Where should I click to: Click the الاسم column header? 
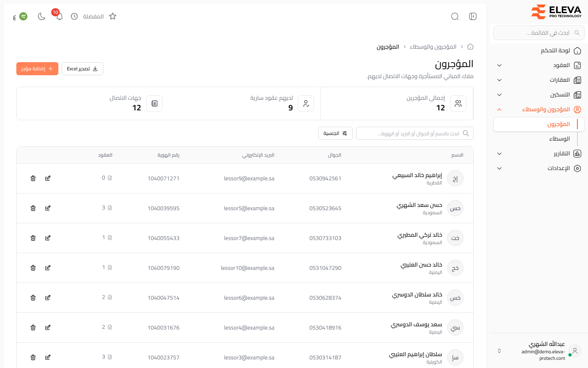(x=457, y=155)
